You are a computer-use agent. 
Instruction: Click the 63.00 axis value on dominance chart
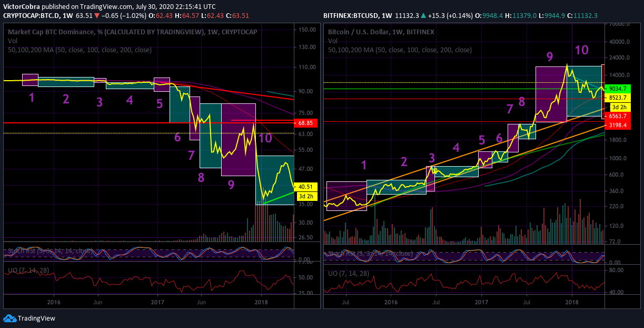pos(307,134)
